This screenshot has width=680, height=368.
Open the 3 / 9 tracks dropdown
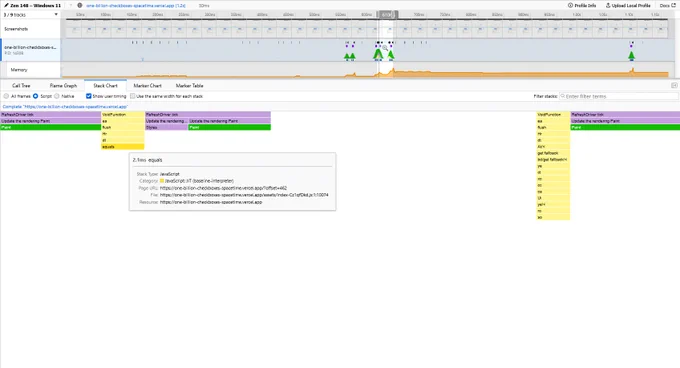point(30,15)
